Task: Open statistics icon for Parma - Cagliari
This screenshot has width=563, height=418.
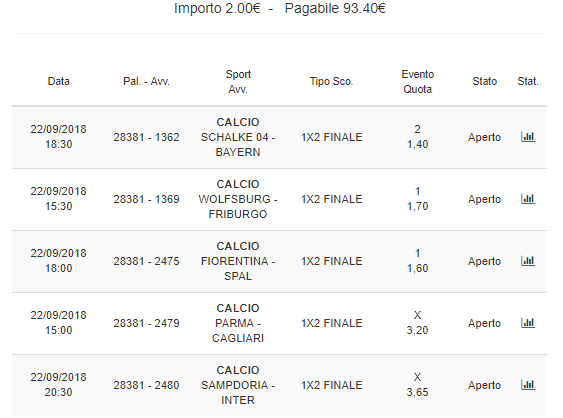Action: point(528,323)
